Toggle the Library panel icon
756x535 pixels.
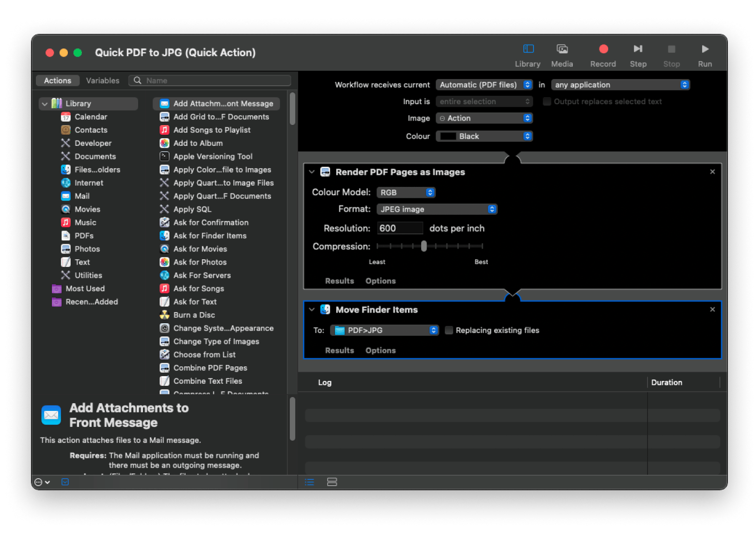click(528, 49)
